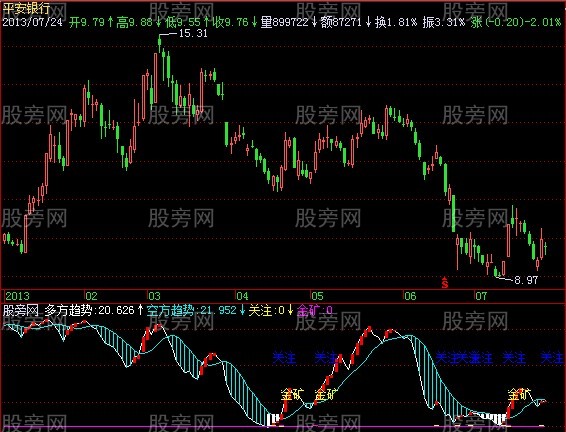Click the lowest price label 8.97
Image resolution: width=566 pixels, height=432 pixels.
point(526,280)
